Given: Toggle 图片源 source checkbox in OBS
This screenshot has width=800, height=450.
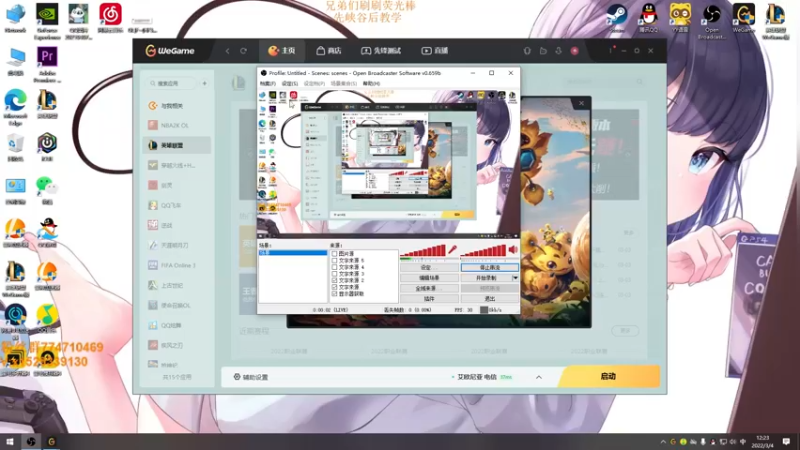Looking at the screenshot, I should [x=334, y=254].
